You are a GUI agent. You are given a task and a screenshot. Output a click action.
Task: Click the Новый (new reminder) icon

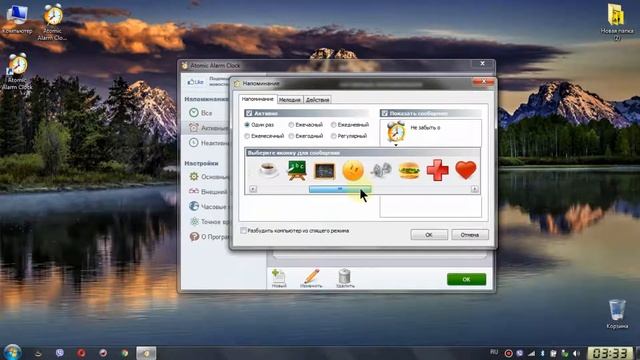(279, 278)
